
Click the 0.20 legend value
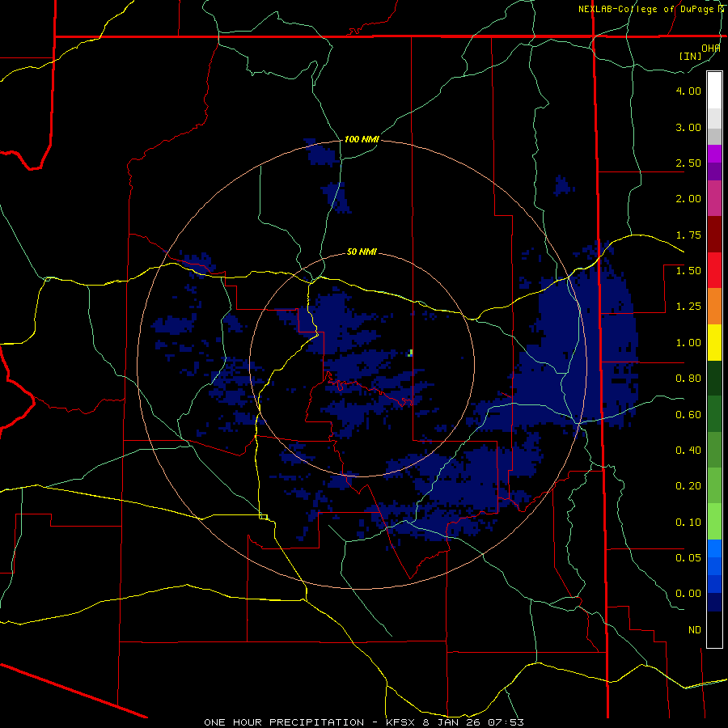pyautogui.click(x=688, y=486)
